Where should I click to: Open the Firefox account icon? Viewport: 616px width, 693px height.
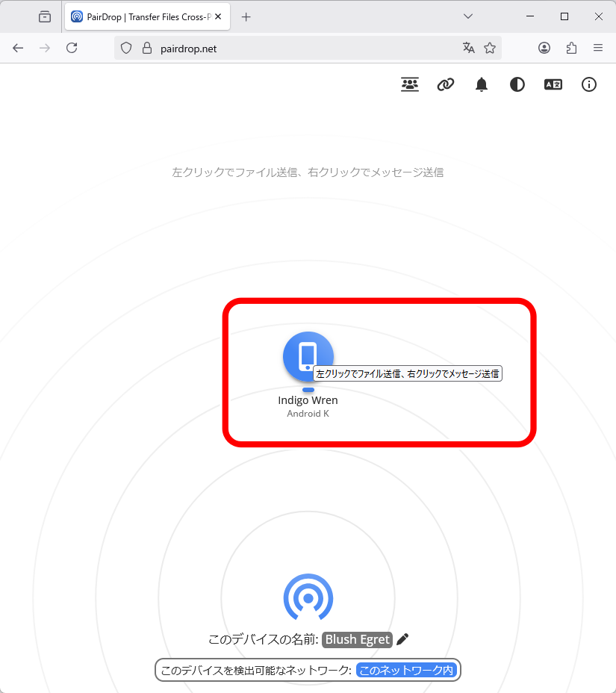[544, 49]
